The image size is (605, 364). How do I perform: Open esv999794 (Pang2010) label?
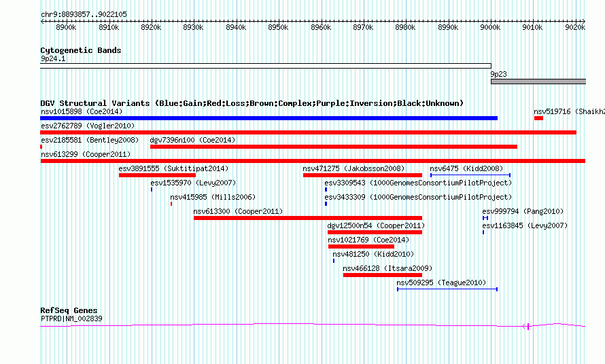(523, 211)
